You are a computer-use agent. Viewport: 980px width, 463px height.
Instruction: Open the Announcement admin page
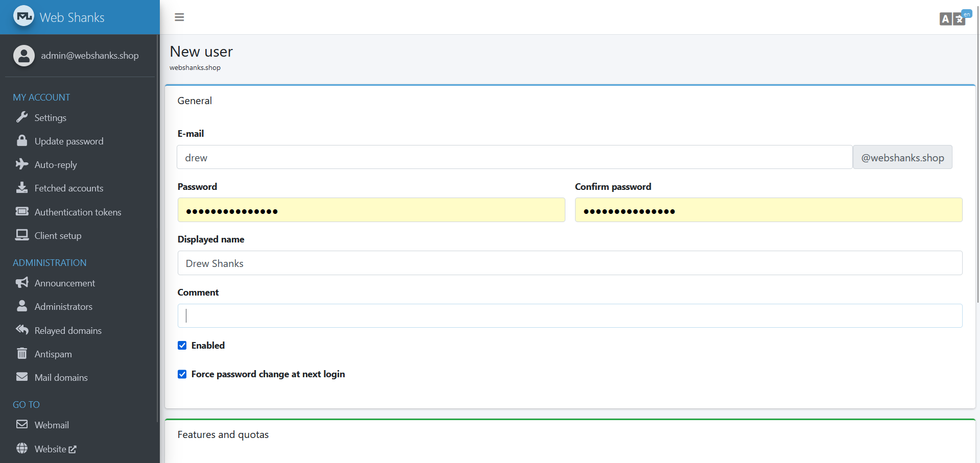[x=65, y=283]
